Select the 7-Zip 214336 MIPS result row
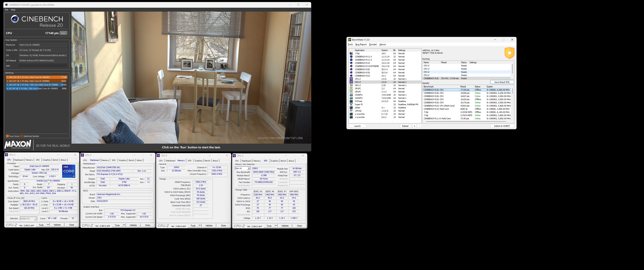The width and height of the screenshot is (644, 270). [467, 112]
